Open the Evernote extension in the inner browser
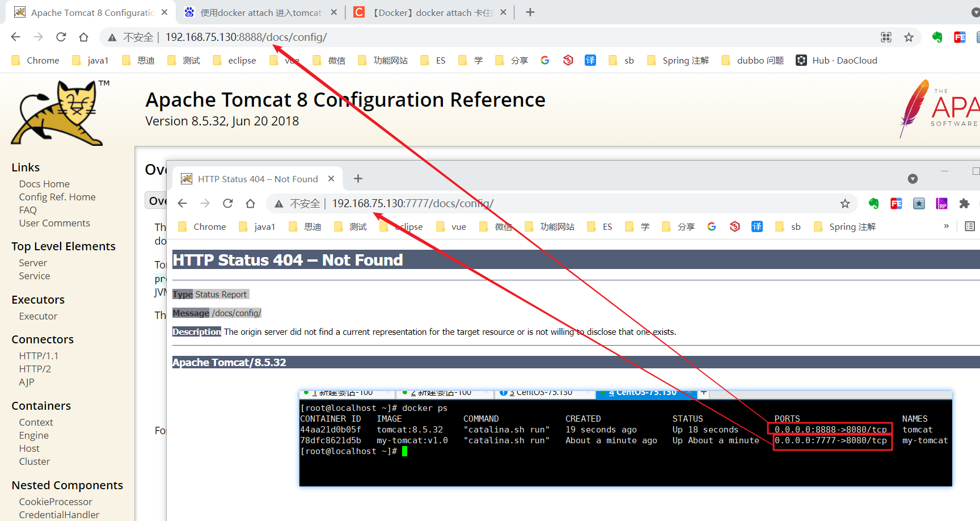Viewport: 980px width, 521px height. pos(873,203)
